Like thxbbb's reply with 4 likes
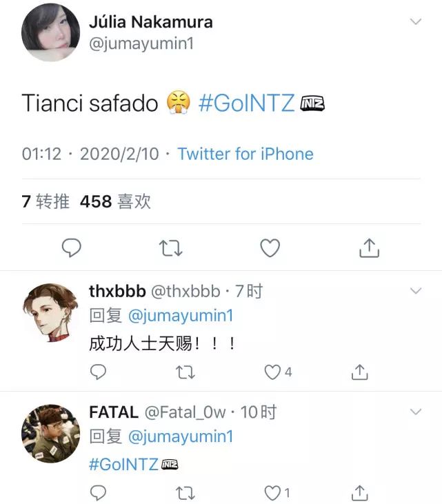The image size is (442, 504). pos(273,372)
